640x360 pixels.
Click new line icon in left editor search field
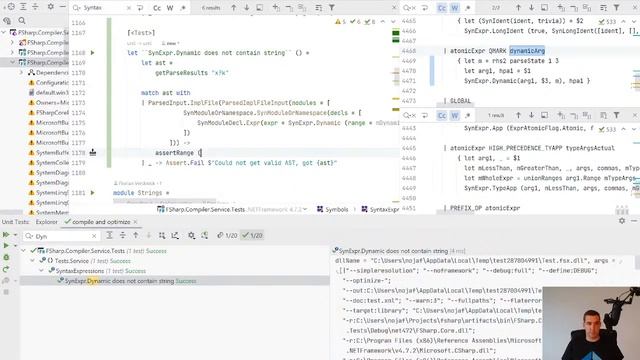[140, 8]
